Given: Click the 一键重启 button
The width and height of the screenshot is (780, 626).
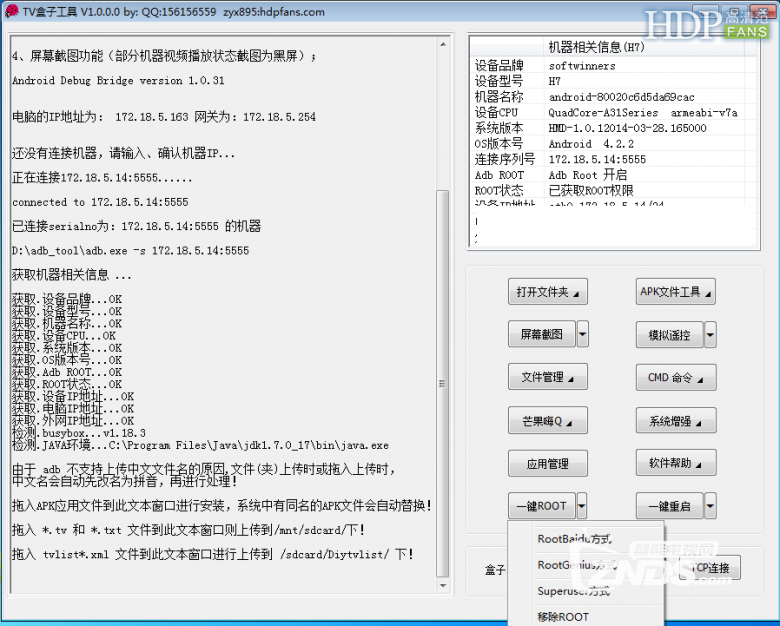Looking at the screenshot, I should click(x=670, y=506).
